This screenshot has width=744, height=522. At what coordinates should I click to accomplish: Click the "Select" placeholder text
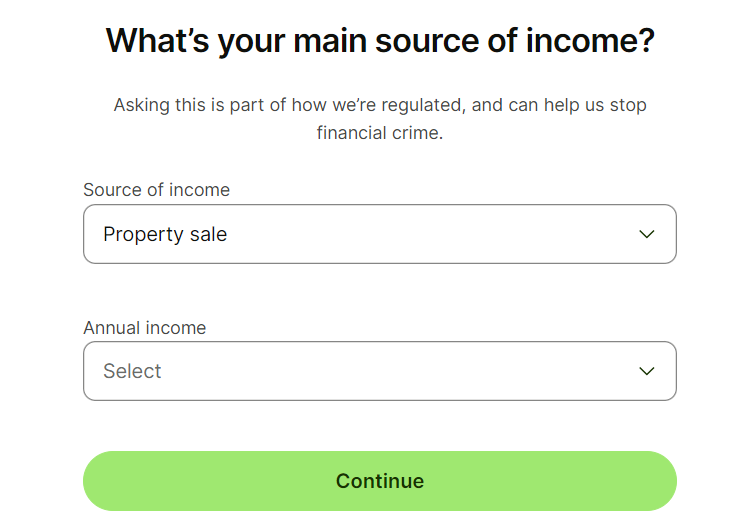tap(132, 372)
